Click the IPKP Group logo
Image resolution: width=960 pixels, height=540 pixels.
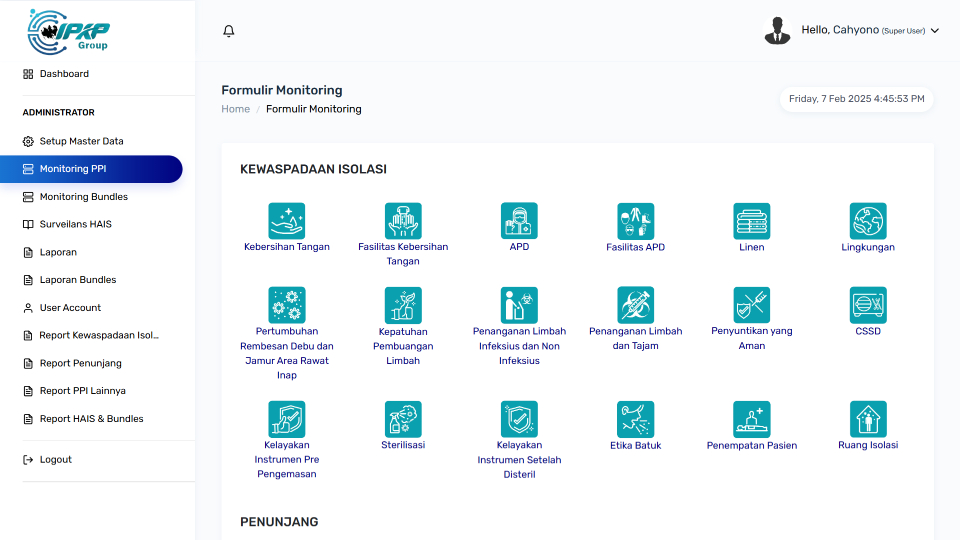(x=69, y=31)
